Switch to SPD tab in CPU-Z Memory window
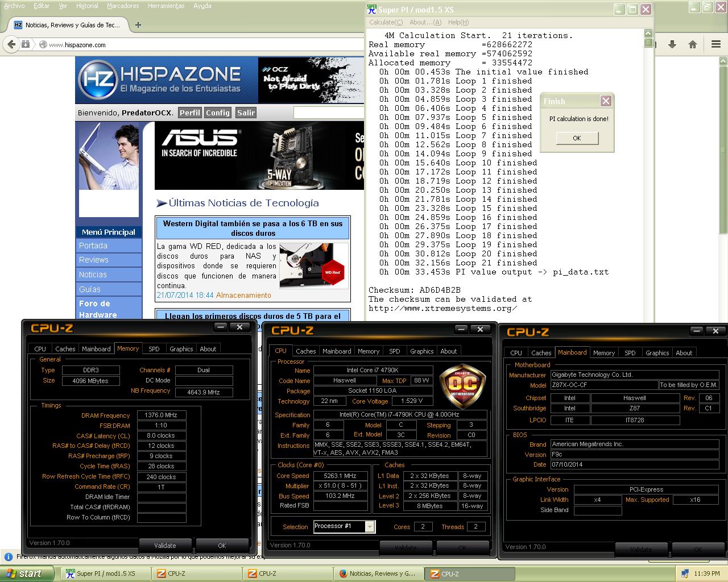 click(x=154, y=349)
